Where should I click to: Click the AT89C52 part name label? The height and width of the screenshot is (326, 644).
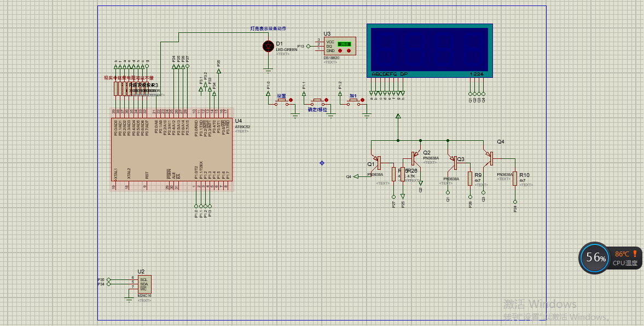coord(242,127)
